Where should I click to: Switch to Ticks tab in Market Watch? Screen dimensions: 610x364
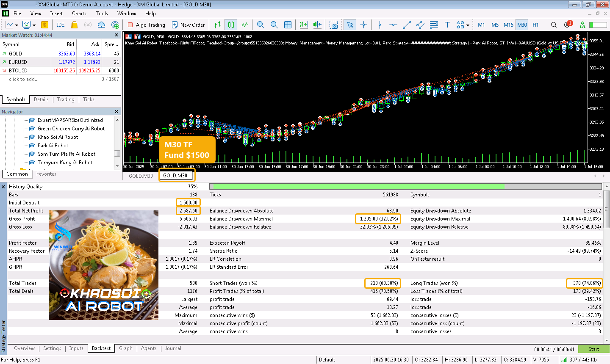89,99
